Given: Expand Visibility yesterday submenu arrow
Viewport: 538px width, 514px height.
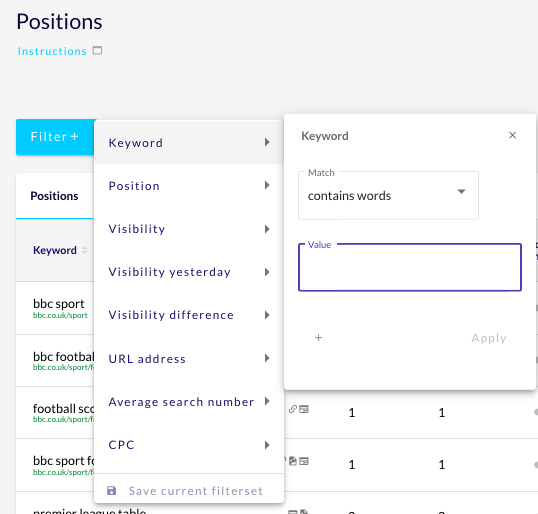Looking at the screenshot, I should click(x=267, y=272).
